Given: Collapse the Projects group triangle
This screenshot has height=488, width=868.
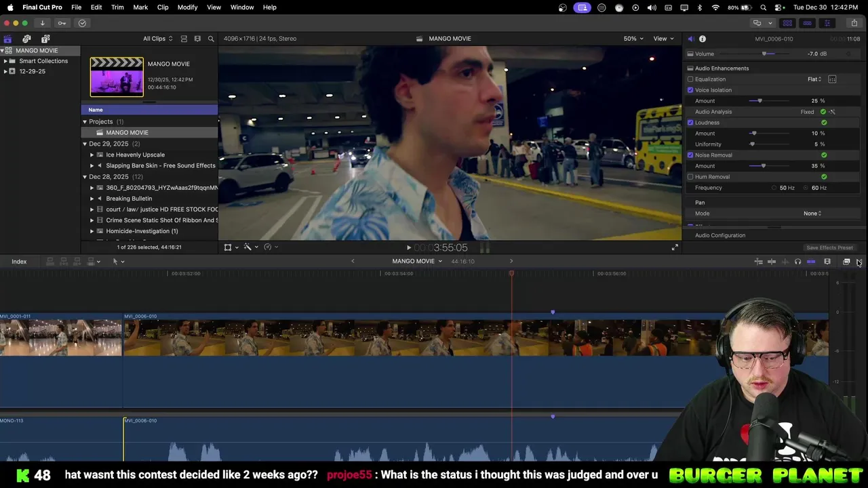Looking at the screenshot, I should pyautogui.click(x=85, y=122).
